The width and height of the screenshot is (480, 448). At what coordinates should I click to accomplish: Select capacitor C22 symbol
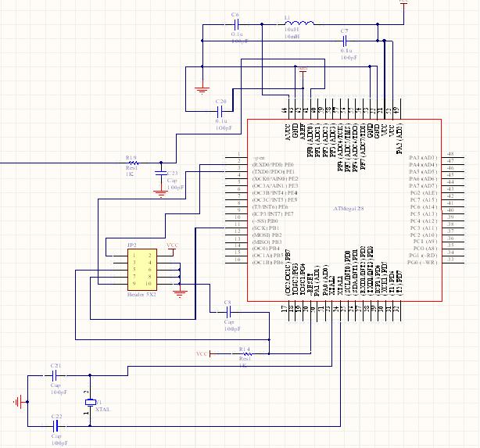coord(56,426)
